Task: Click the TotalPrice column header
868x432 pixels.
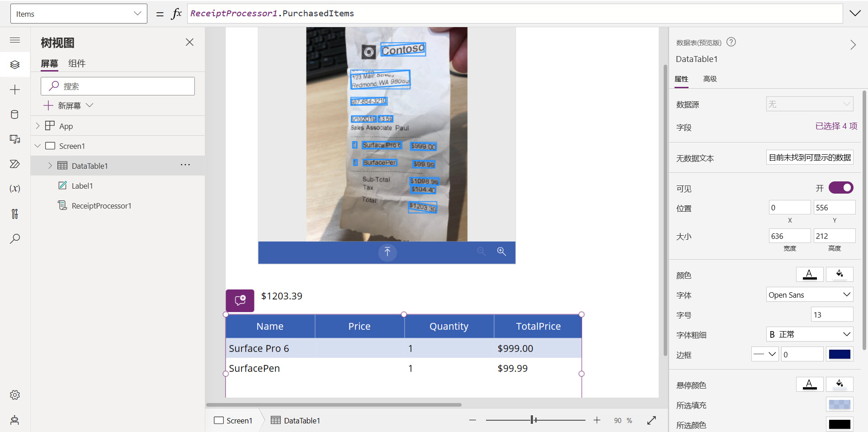Action: click(538, 326)
